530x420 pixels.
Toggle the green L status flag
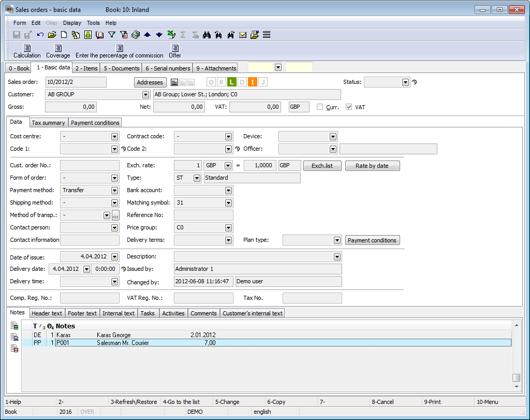(x=231, y=82)
